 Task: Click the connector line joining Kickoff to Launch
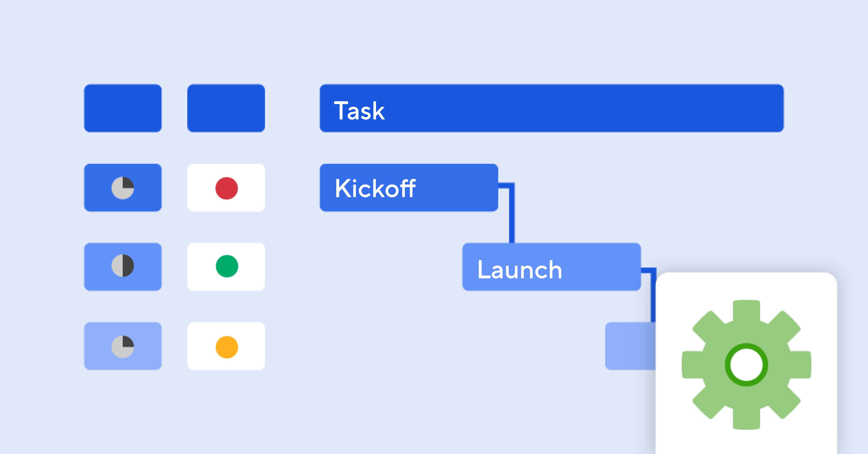pyautogui.click(x=511, y=216)
